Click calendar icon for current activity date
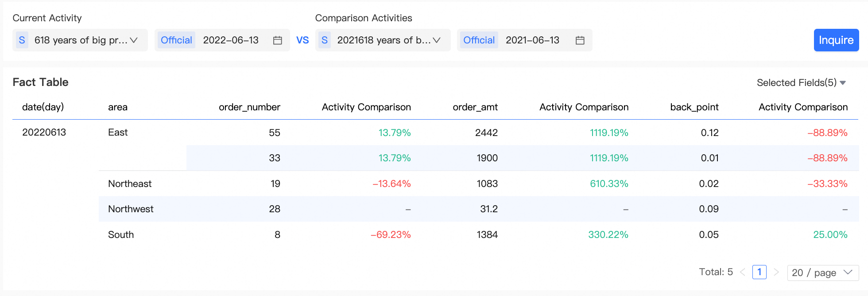The image size is (868, 296). [x=278, y=40]
